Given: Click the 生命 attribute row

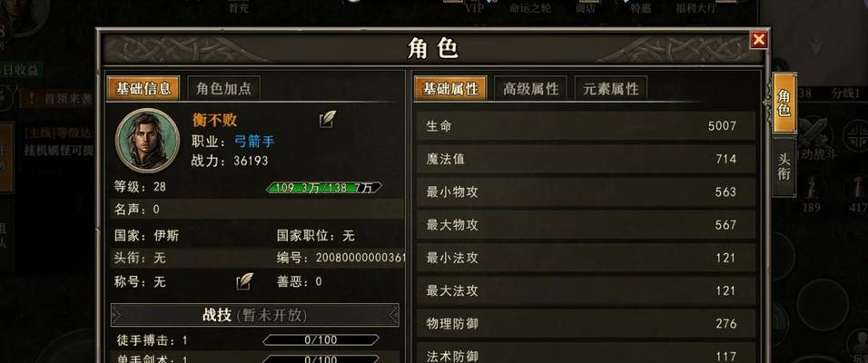Looking at the screenshot, I should click(586, 126).
